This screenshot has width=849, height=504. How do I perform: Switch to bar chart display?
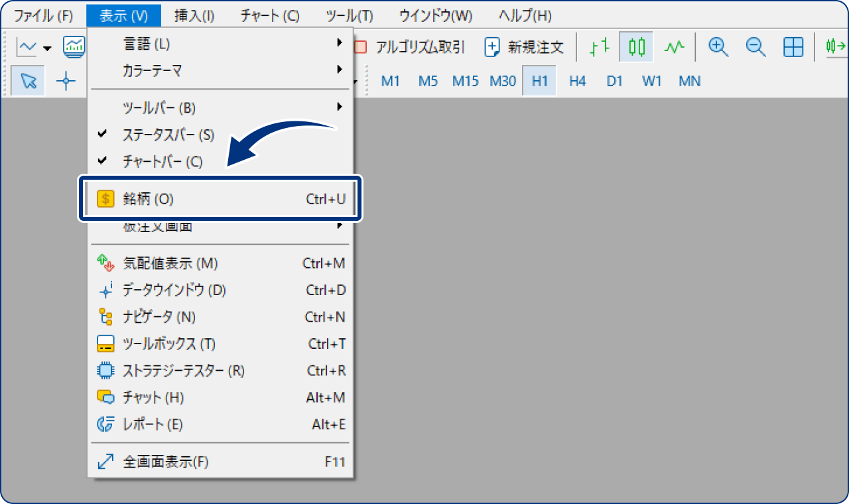click(x=598, y=47)
